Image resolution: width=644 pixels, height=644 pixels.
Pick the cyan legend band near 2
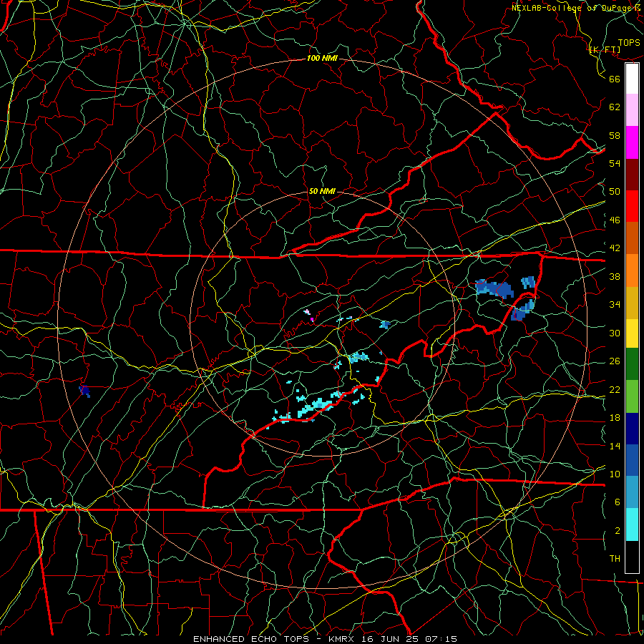(x=632, y=525)
